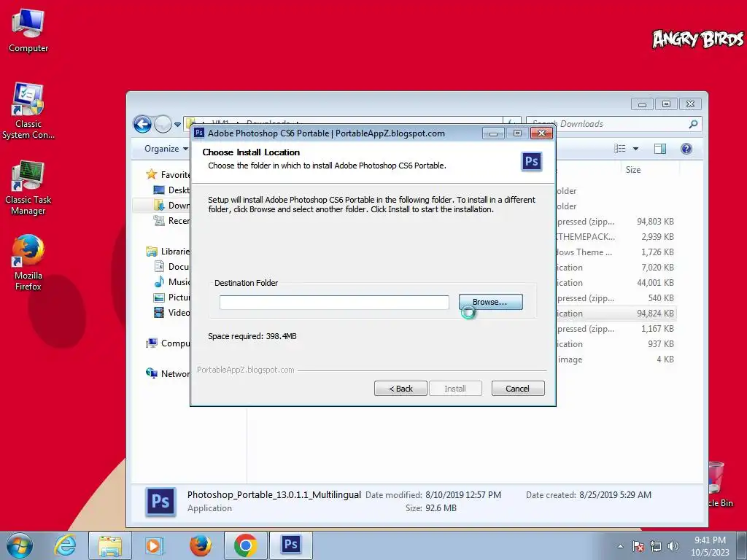Viewport: 747px width, 560px height.
Task: Select the file row sized 94,824 KB
Action: tap(616, 314)
